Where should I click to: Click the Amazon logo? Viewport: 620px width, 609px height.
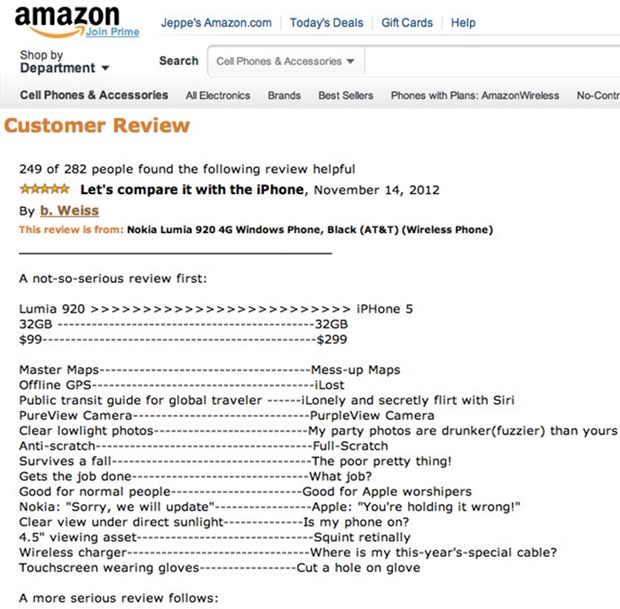pos(67,22)
